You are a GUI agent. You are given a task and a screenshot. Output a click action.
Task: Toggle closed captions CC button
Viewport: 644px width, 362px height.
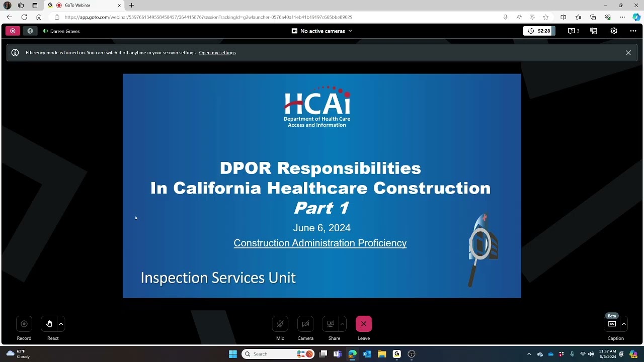(612, 324)
